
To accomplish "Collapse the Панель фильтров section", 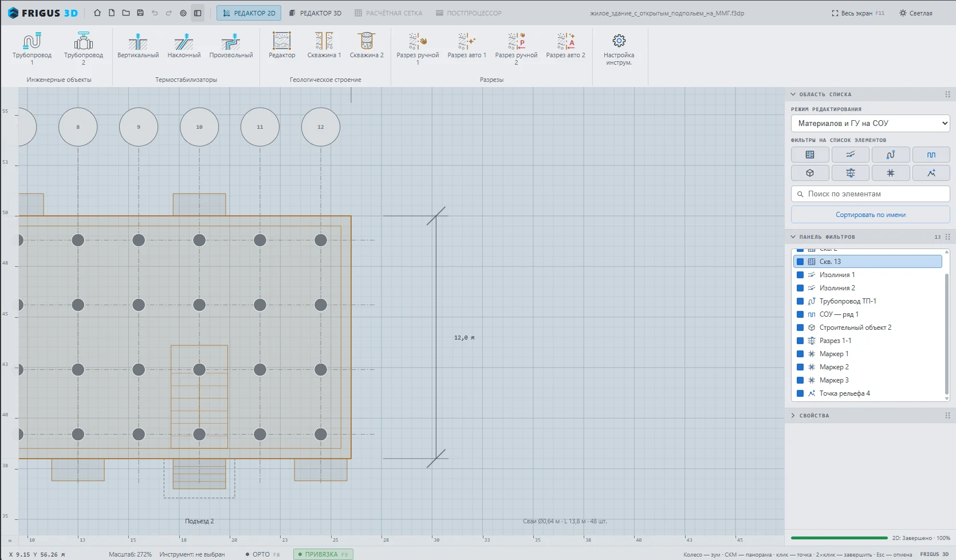I will point(793,237).
